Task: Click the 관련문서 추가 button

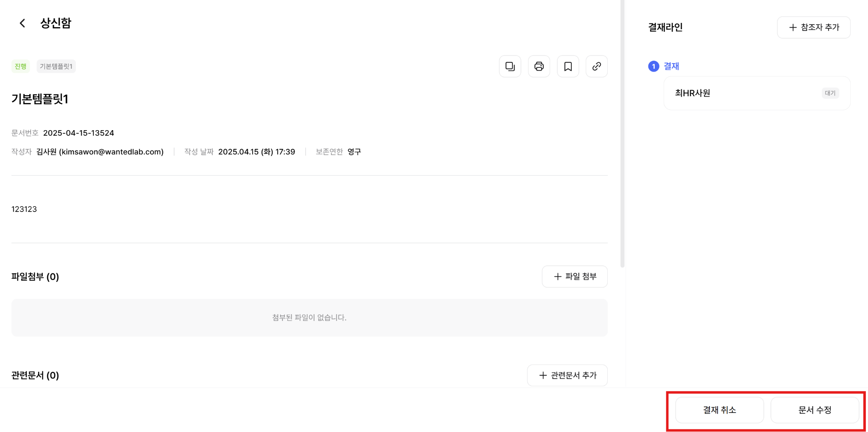Action: pyautogui.click(x=567, y=376)
